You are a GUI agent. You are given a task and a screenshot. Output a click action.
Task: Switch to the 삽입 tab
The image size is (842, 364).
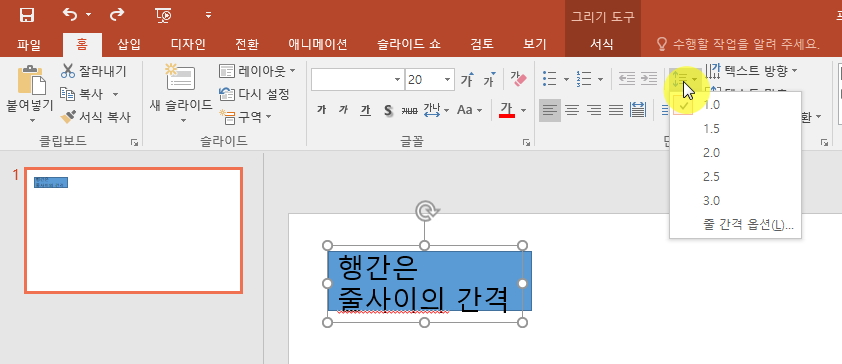[x=129, y=45]
